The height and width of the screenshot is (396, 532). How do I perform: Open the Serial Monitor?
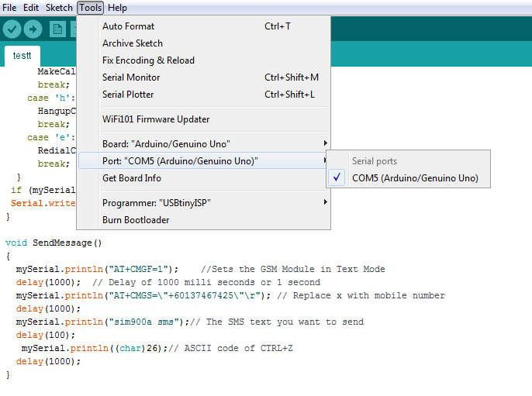coord(131,77)
